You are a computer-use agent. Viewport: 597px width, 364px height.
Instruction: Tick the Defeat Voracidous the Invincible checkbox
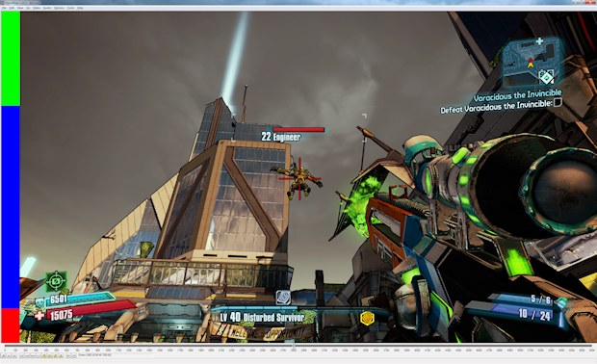point(558,102)
